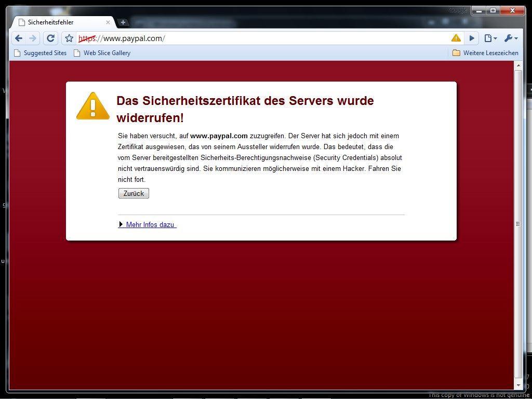Click the forward navigation arrow
The height and width of the screenshot is (399, 532).
pyautogui.click(x=33, y=38)
